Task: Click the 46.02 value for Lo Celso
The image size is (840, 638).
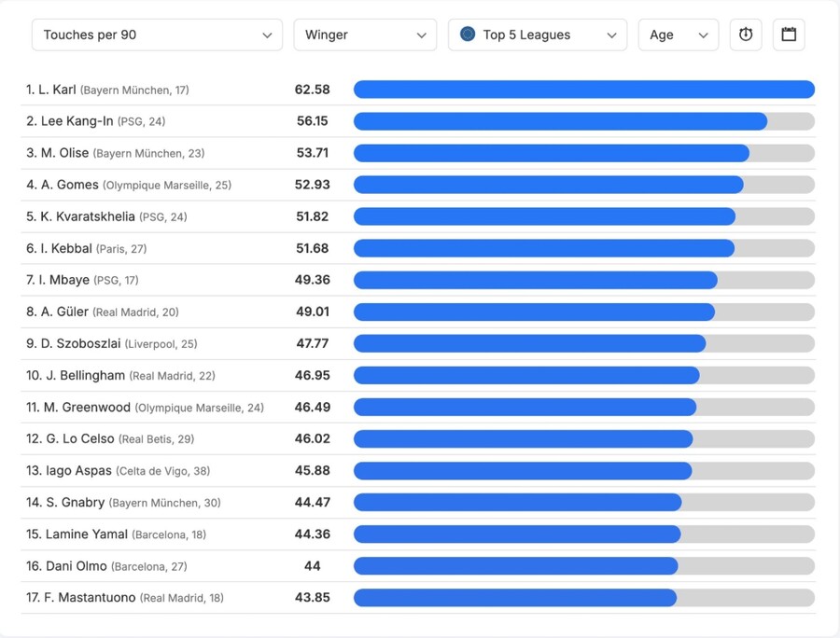Action: tap(313, 439)
